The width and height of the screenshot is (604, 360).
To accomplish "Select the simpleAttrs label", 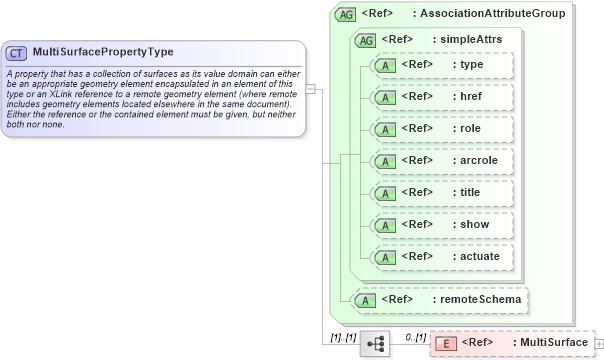I will tap(471, 39).
